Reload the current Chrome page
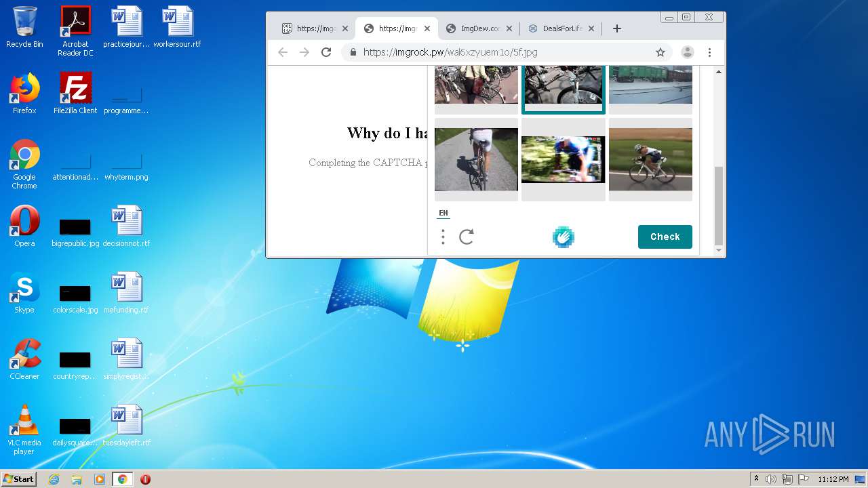Image resolution: width=868 pixels, height=488 pixels. [x=326, y=52]
